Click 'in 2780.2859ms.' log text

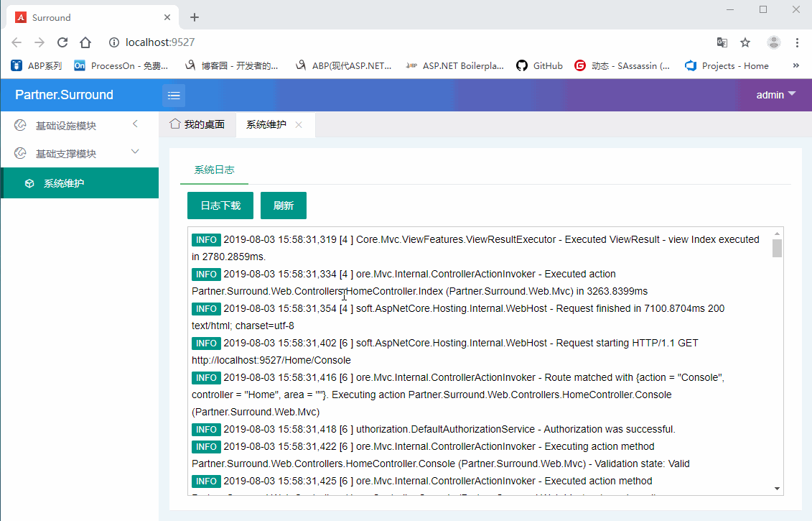(228, 257)
